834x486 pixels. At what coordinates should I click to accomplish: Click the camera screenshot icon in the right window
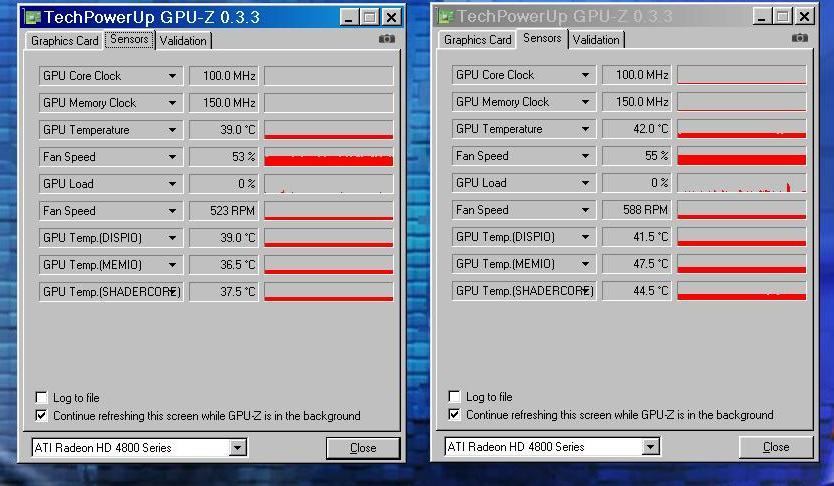800,38
